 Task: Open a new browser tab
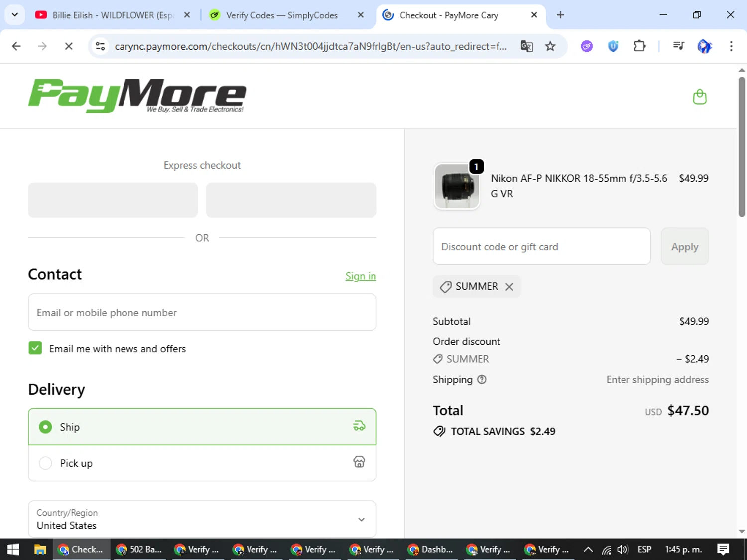(x=560, y=15)
